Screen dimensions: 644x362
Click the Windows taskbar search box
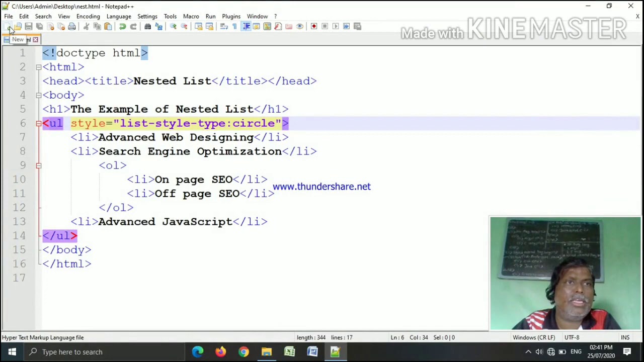point(105,352)
